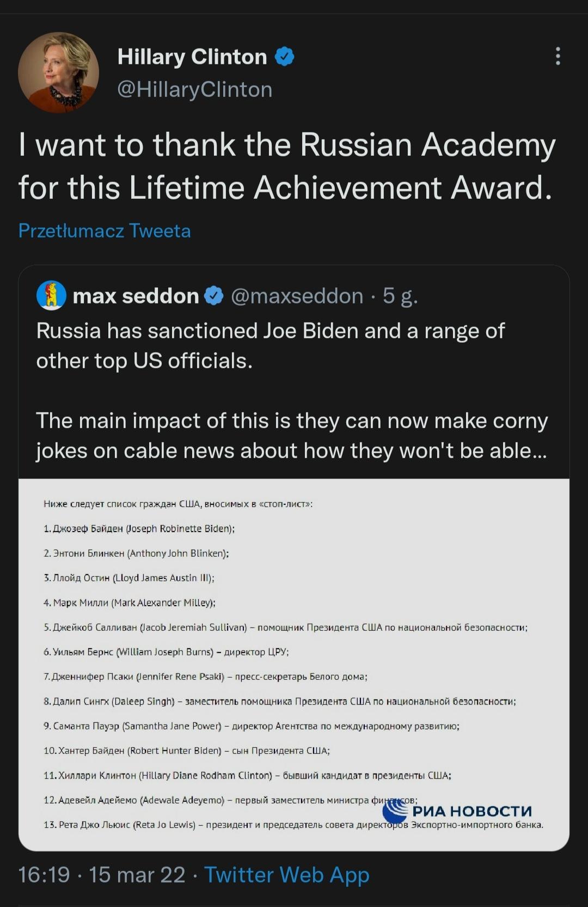Click the Joe Biden sanctions text
The width and height of the screenshot is (588, 907).
coord(271,344)
